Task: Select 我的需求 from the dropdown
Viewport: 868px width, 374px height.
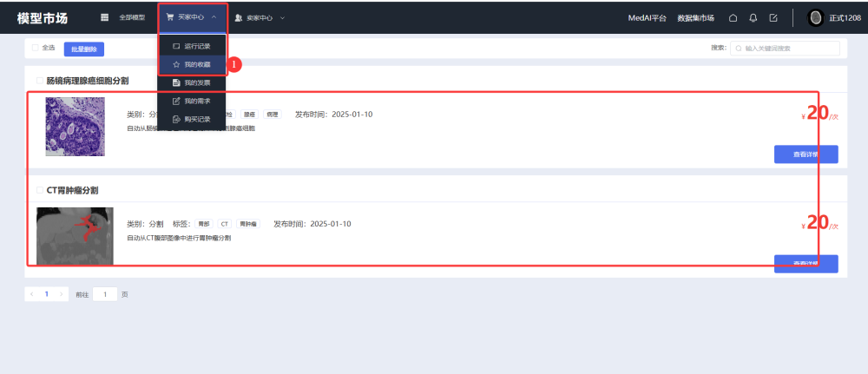Action: pos(192,102)
